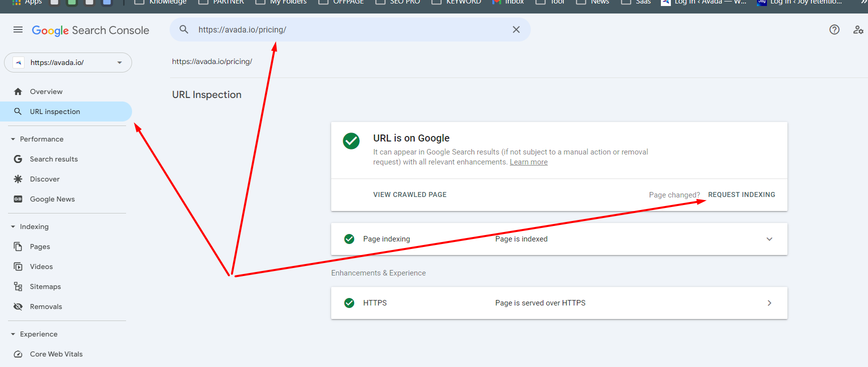Open the https://avada.io/ property selector dropdown
The height and width of the screenshot is (367, 868).
click(68, 62)
